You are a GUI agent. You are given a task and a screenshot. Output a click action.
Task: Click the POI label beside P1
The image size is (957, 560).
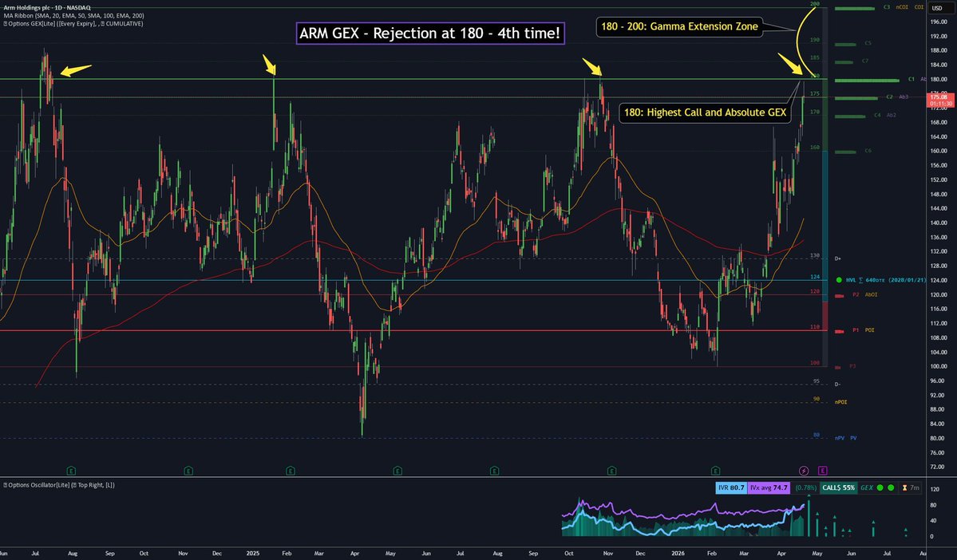point(870,330)
